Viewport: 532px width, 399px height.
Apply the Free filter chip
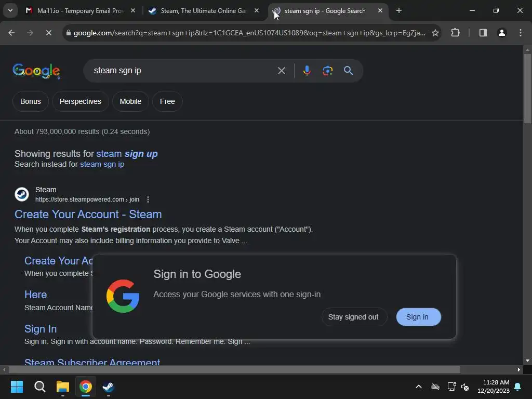coord(168,101)
